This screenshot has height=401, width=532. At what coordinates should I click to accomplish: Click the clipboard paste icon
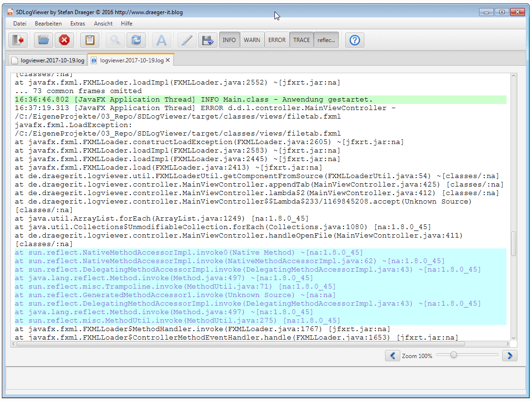[90, 40]
